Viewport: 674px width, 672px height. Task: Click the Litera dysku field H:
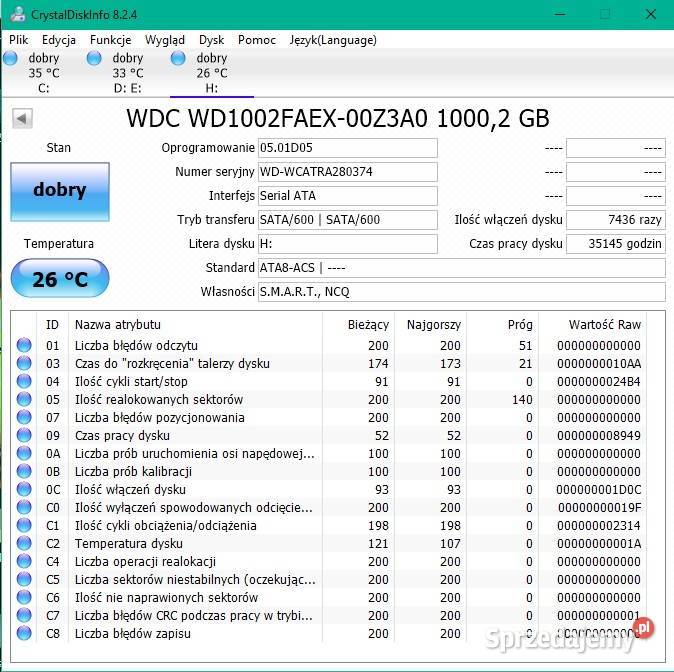[x=347, y=244]
